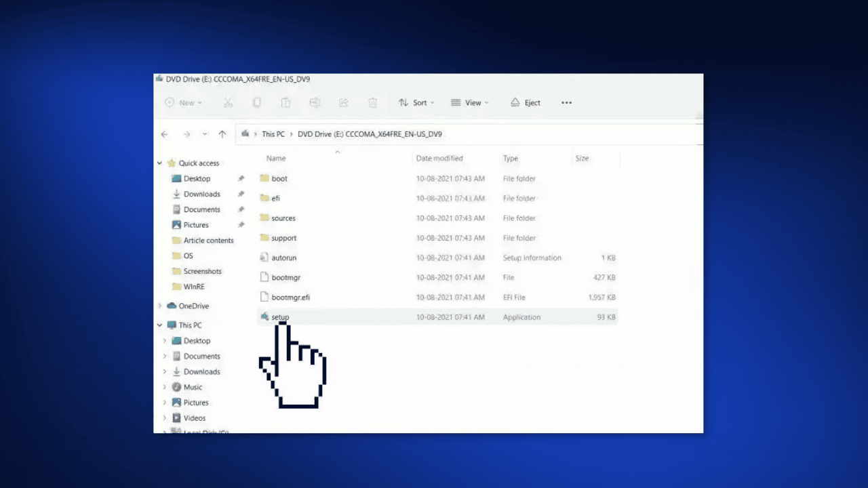Click the setup application icon
Image resolution: width=868 pixels, height=488 pixels.
click(264, 317)
